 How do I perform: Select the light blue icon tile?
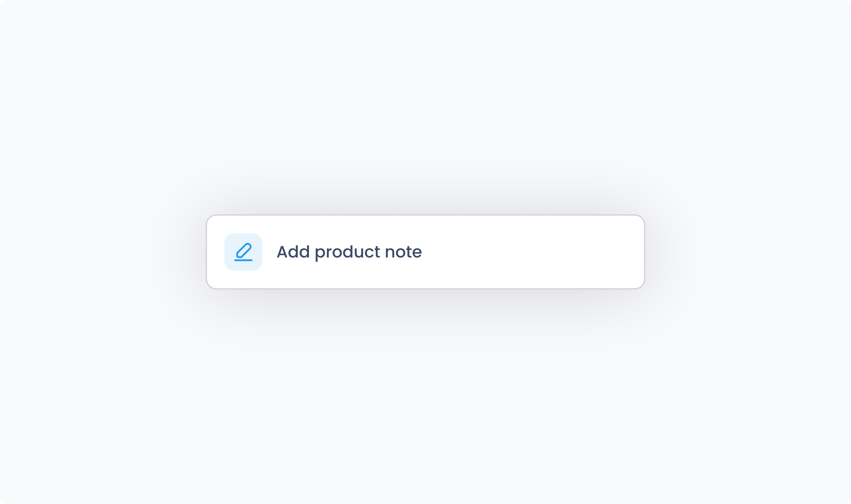(x=243, y=252)
